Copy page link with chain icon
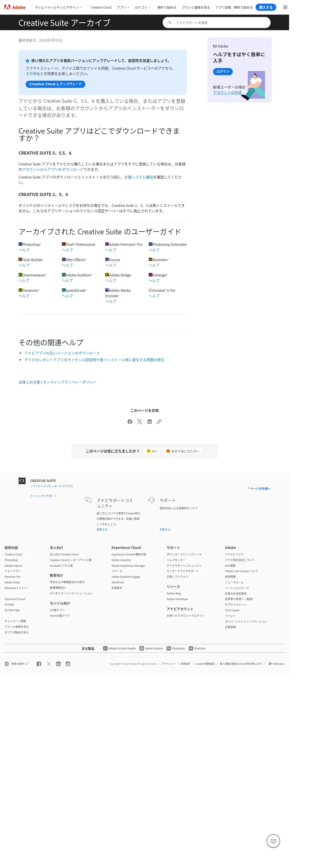315x868 pixels. pyautogui.click(x=159, y=422)
